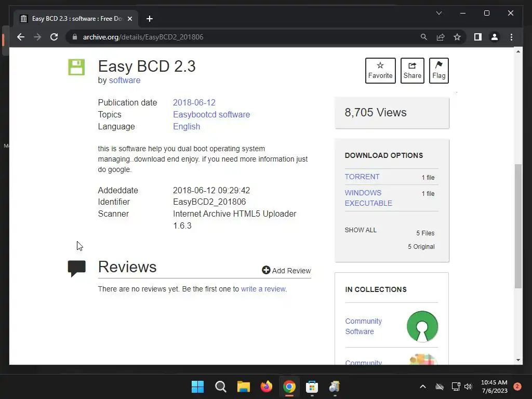Click the green floppy disk software icon
This screenshot has width=532, height=399.
point(76,67)
